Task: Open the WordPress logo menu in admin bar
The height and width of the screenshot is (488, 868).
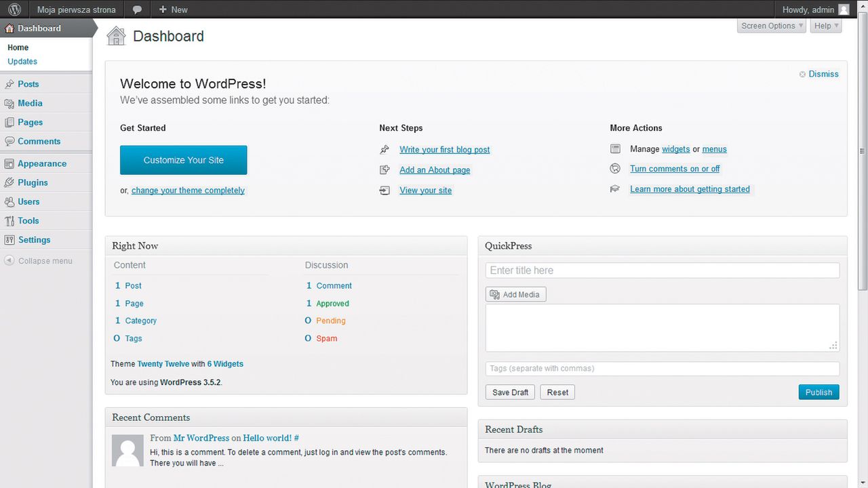Action: [x=14, y=9]
